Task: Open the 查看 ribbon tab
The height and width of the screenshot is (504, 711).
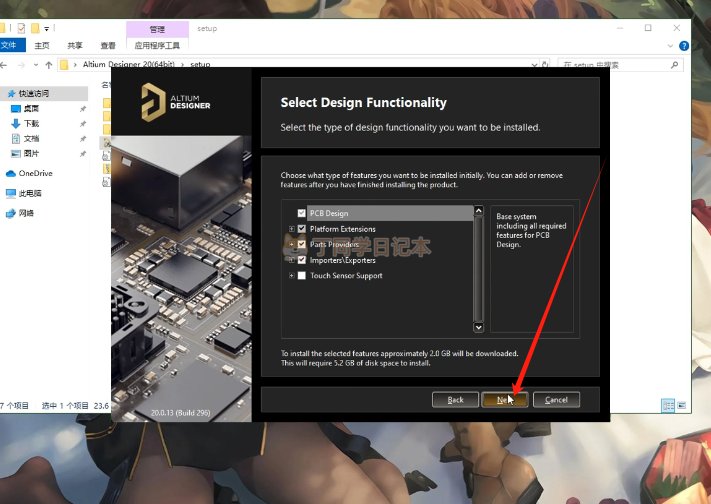Action: (x=107, y=45)
